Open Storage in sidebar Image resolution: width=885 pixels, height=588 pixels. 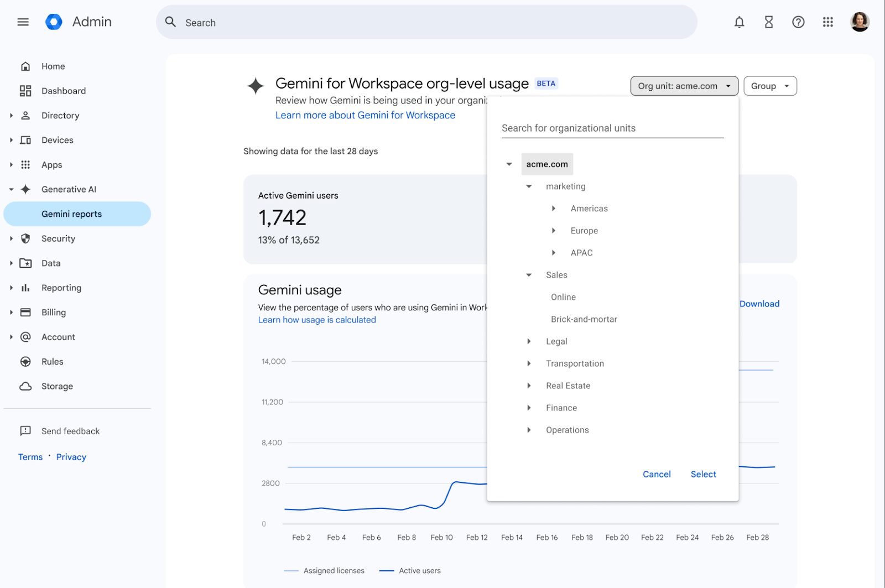click(x=57, y=386)
